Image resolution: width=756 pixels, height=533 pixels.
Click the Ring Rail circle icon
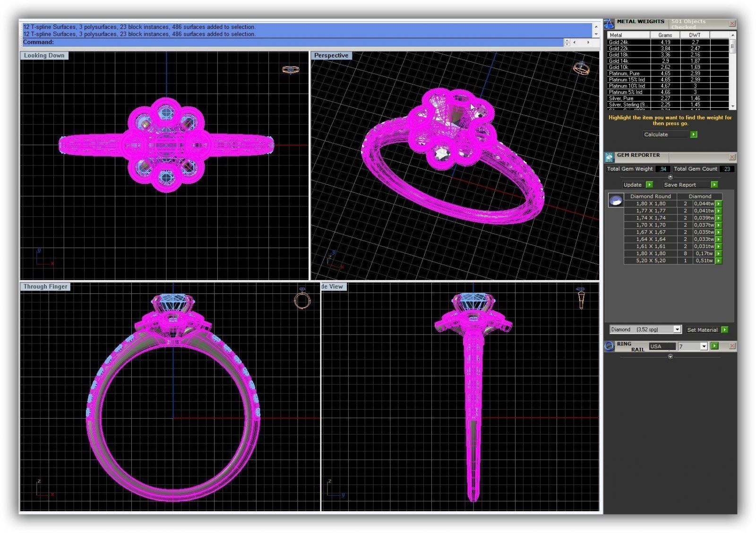[609, 346]
